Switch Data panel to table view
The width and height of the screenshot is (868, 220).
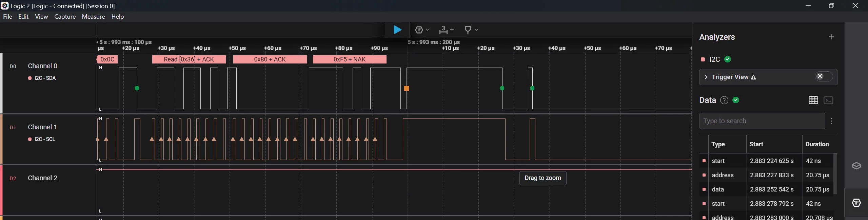[x=813, y=100]
